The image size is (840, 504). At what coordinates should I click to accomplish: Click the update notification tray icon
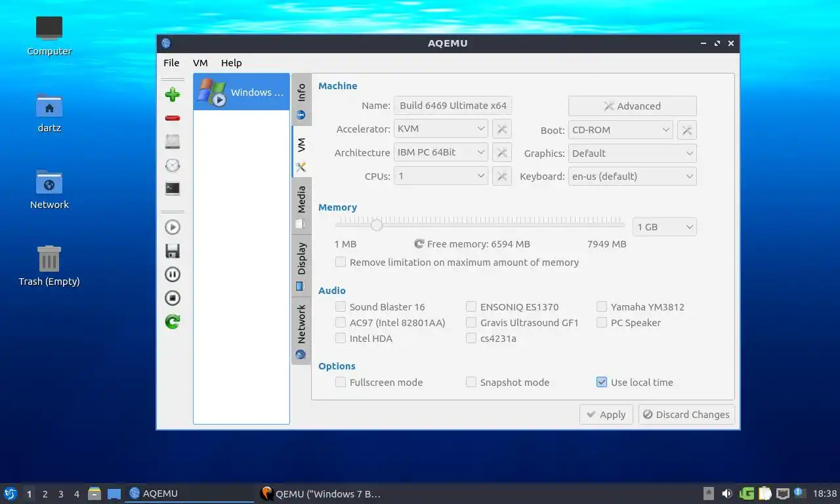(799, 492)
